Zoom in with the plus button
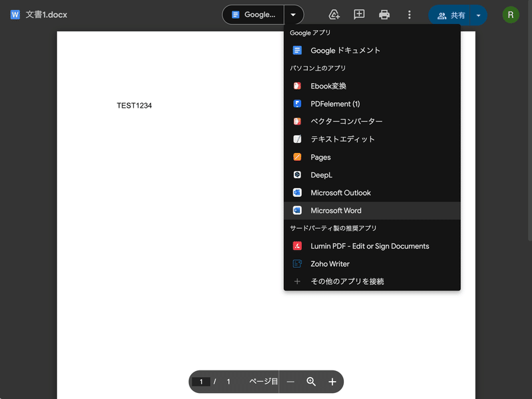Image resolution: width=532 pixels, height=399 pixels. coord(332,382)
